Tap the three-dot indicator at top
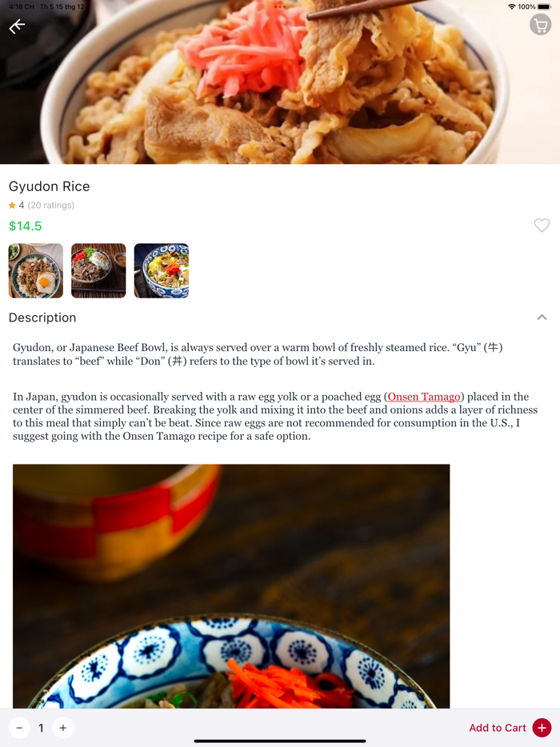Viewport: 560px width, 747px height. coord(280,6)
